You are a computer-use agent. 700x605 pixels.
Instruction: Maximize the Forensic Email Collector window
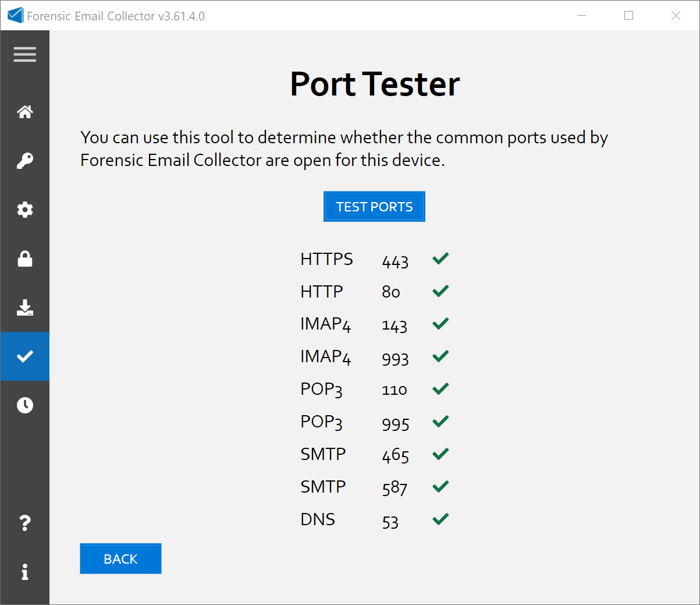tap(628, 16)
